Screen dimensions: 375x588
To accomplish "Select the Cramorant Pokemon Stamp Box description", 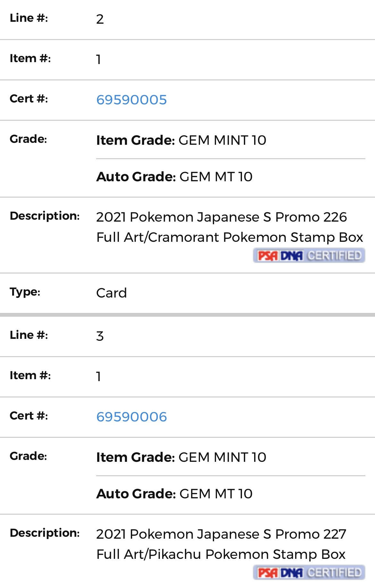I will point(229,227).
